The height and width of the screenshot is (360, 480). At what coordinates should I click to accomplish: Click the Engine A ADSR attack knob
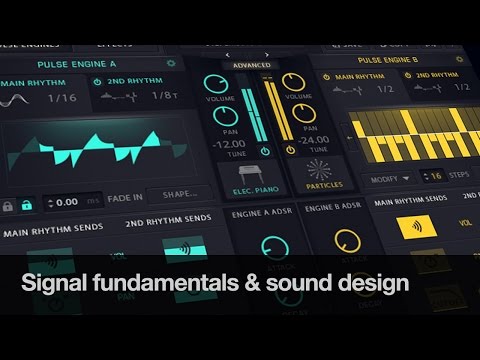pyautogui.click(x=275, y=248)
